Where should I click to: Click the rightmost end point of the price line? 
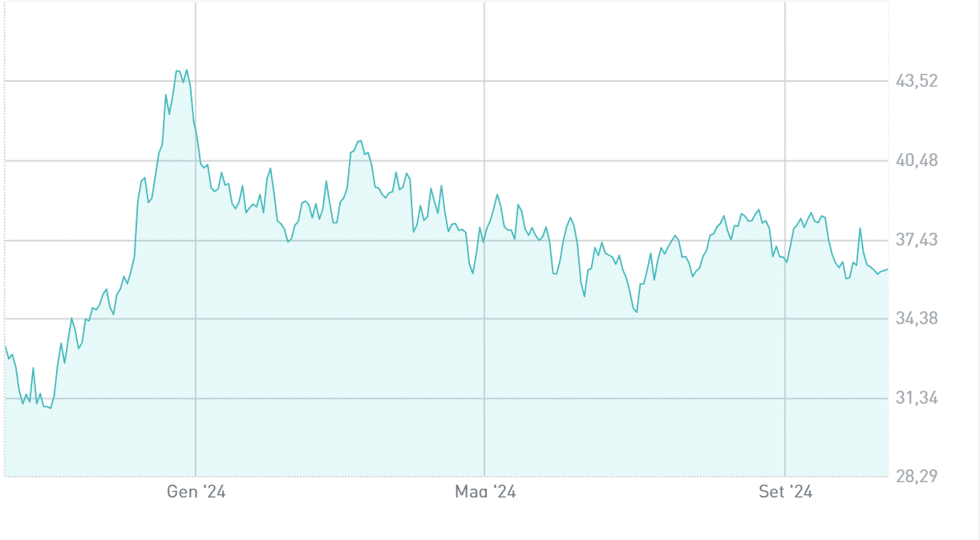[x=888, y=269]
